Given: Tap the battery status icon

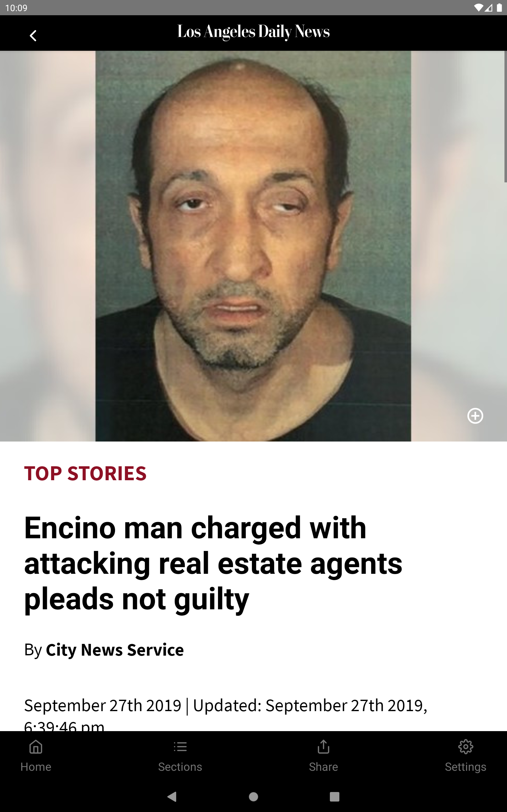Looking at the screenshot, I should (499, 8).
